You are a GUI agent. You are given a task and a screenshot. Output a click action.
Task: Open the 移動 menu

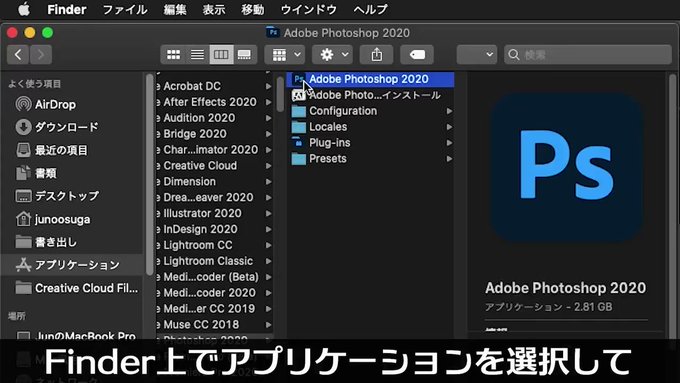tap(253, 9)
